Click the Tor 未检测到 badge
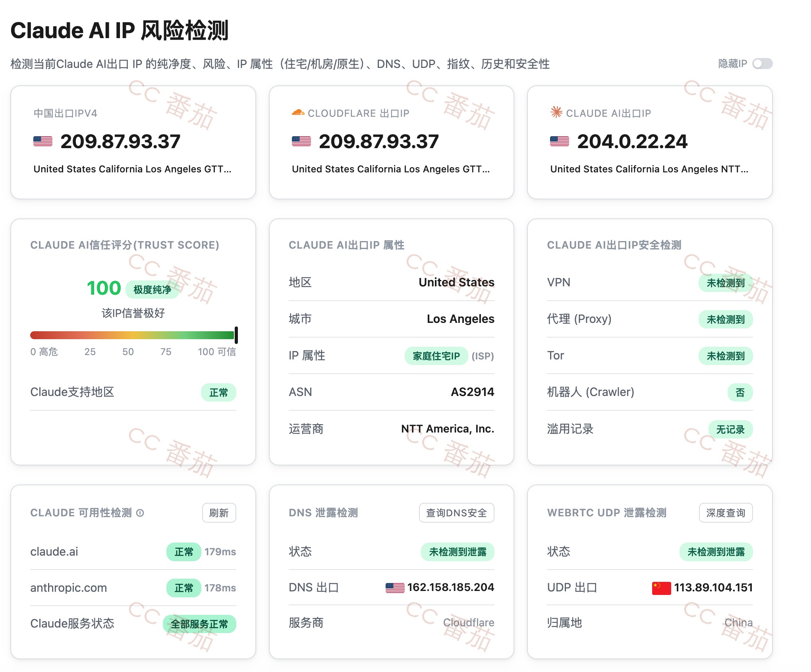811x672 pixels. tap(725, 356)
